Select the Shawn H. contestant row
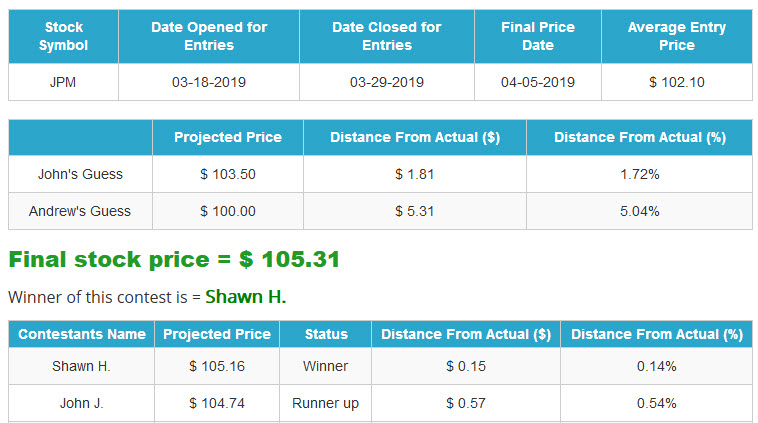The height and width of the screenshot is (423, 758). pyautogui.click(x=380, y=366)
